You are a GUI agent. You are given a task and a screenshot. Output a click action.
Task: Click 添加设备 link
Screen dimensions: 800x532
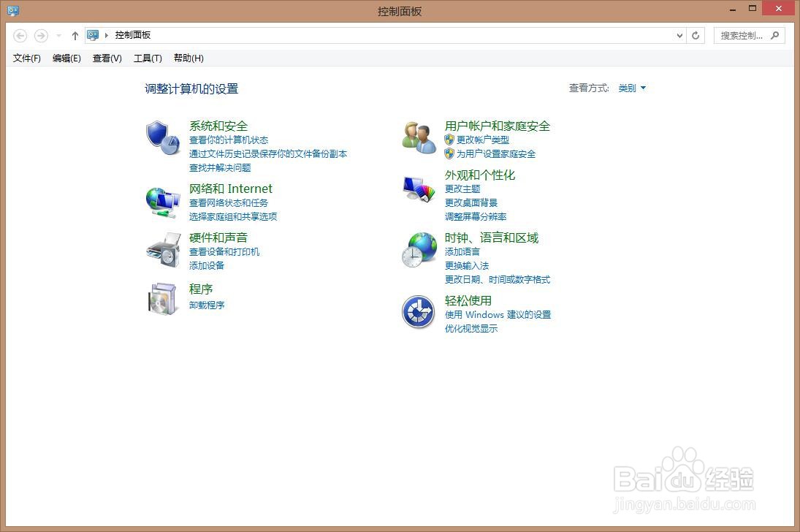pos(207,265)
